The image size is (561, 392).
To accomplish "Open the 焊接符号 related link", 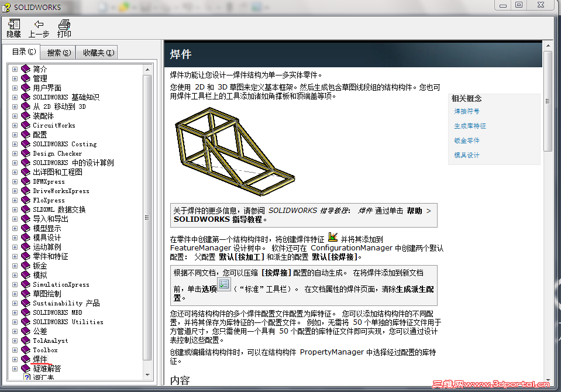I will [x=467, y=111].
